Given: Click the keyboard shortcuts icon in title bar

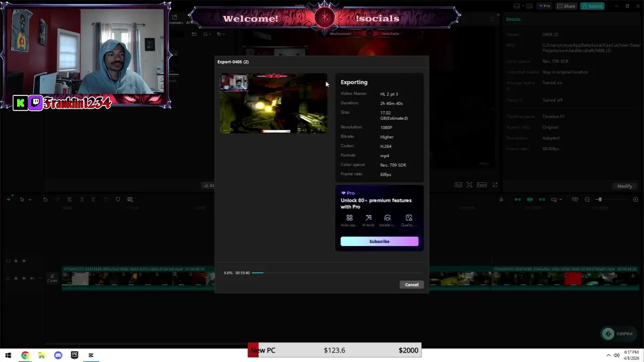Looking at the screenshot, I should tap(529, 6).
